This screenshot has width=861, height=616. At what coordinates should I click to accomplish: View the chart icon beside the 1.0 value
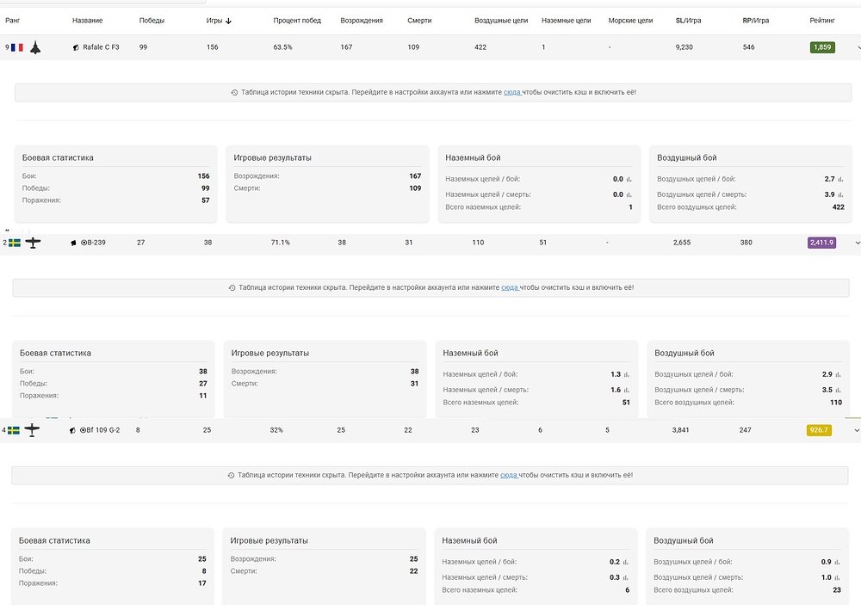click(x=838, y=577)
